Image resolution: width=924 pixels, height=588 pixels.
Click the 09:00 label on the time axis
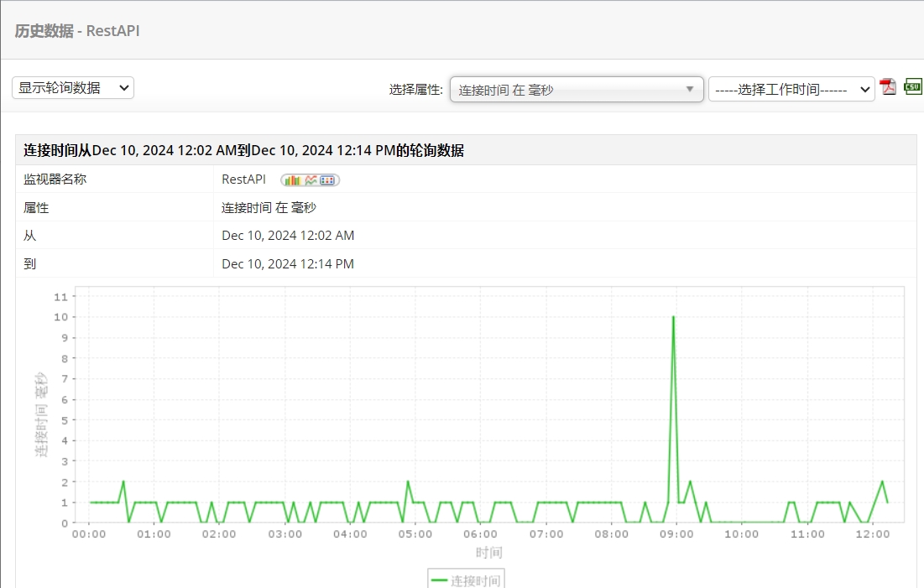pyautogui.click(x=676, y=533)
